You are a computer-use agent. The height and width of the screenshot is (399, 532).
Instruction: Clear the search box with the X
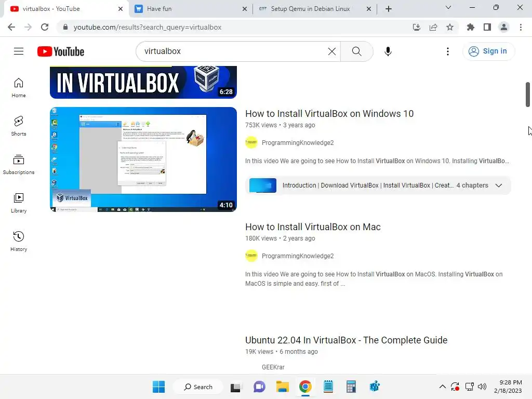(x=332, y=51)
